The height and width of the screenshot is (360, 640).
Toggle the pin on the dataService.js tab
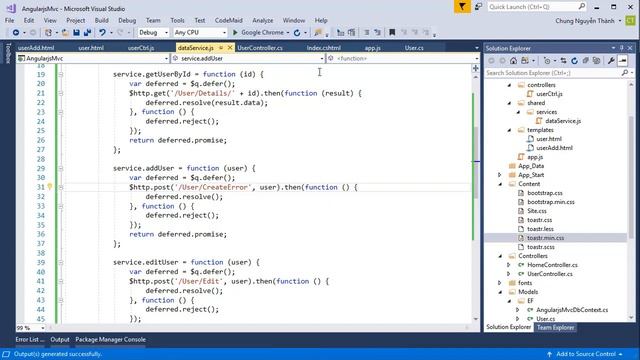221,48
